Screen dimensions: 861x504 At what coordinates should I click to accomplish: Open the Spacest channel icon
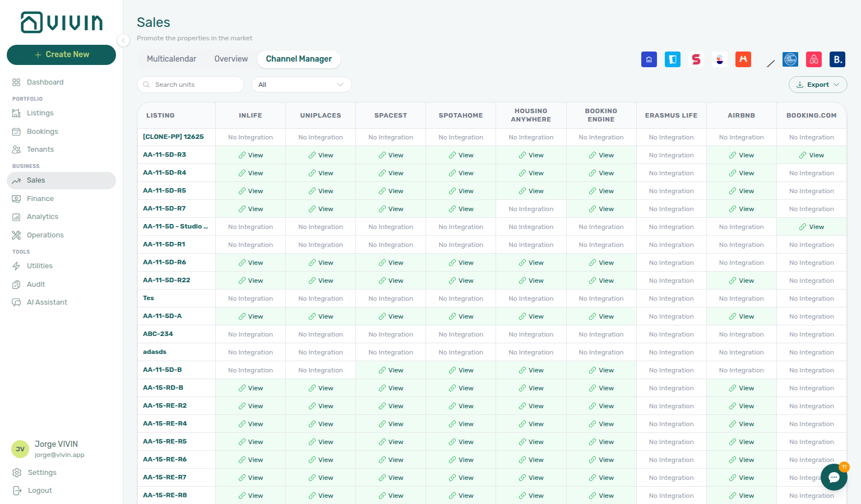point(696,59)
